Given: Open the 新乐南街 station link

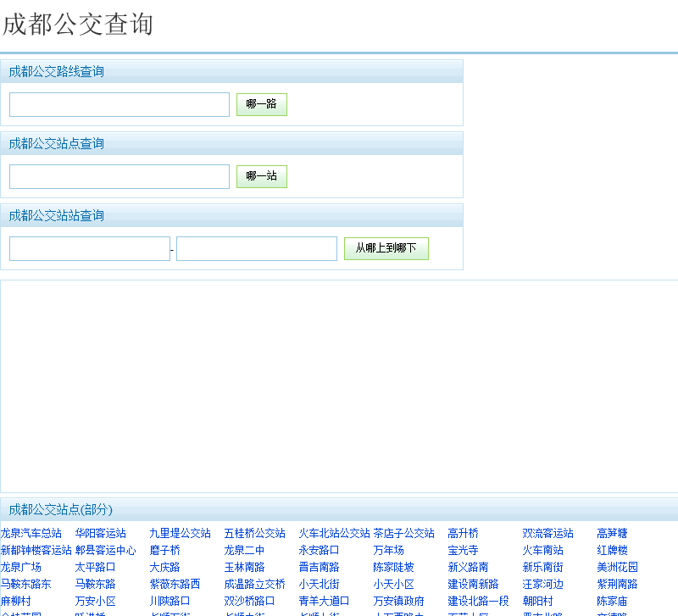Looking at the screenshot, I should (x=542, y=567).
